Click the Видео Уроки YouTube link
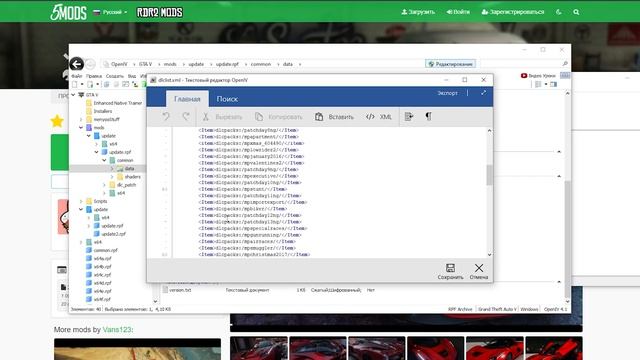640x360 pixels. tap(538, 76)
